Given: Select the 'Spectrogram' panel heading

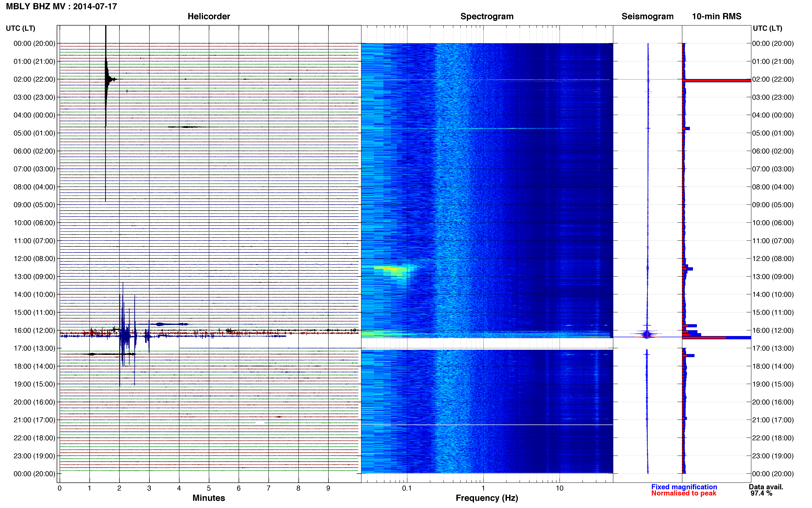Looking at the screenshot, I should pos(487,16).
